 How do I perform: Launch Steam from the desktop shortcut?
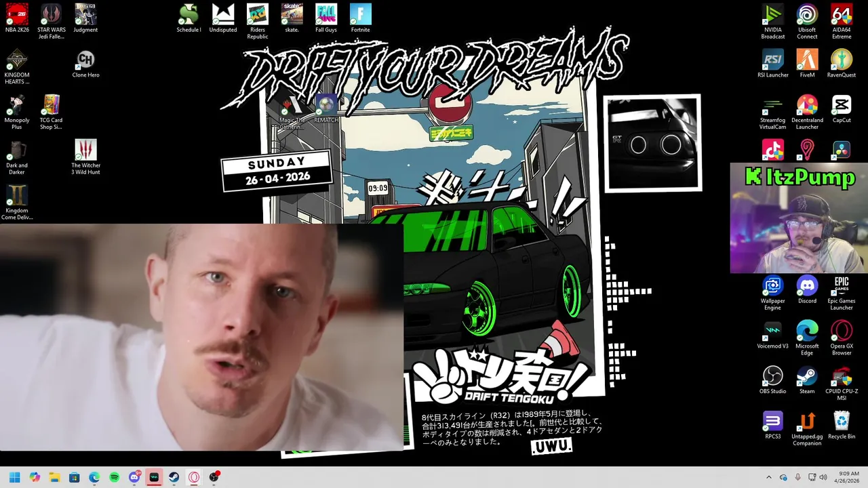click(807, 380)
